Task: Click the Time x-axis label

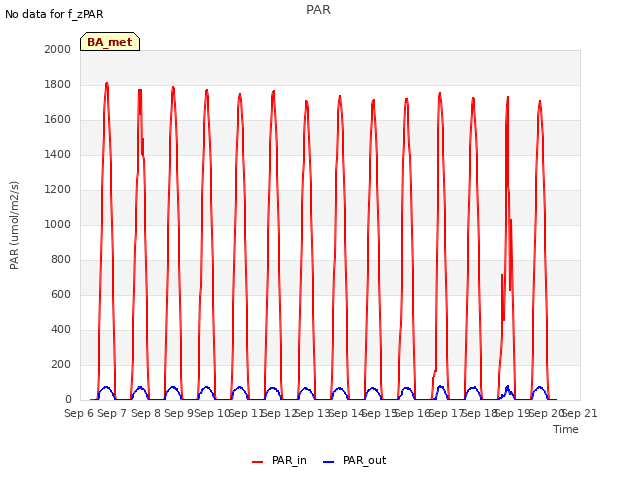Action: (x=566, y=429)
